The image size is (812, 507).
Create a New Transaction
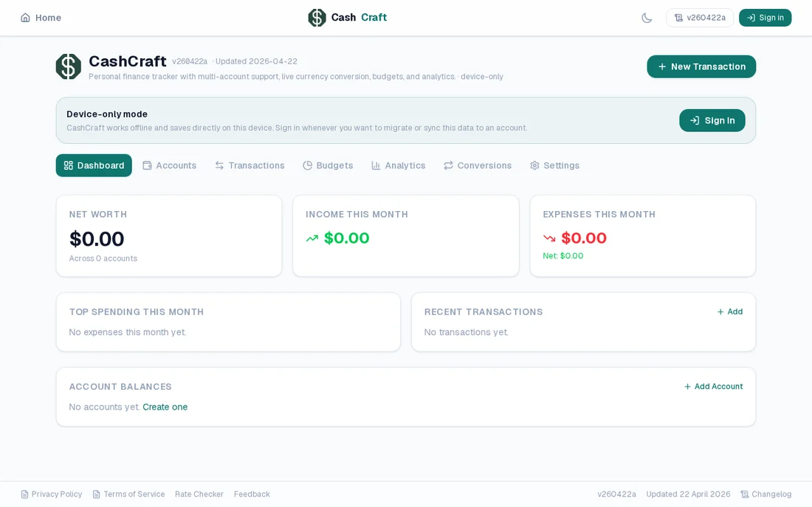[701, 67]
